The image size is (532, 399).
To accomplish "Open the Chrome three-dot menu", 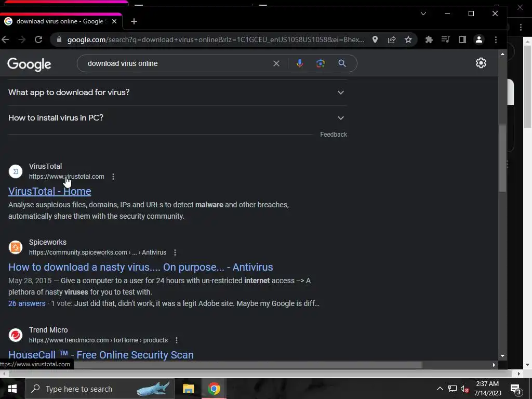I will 496,39.
